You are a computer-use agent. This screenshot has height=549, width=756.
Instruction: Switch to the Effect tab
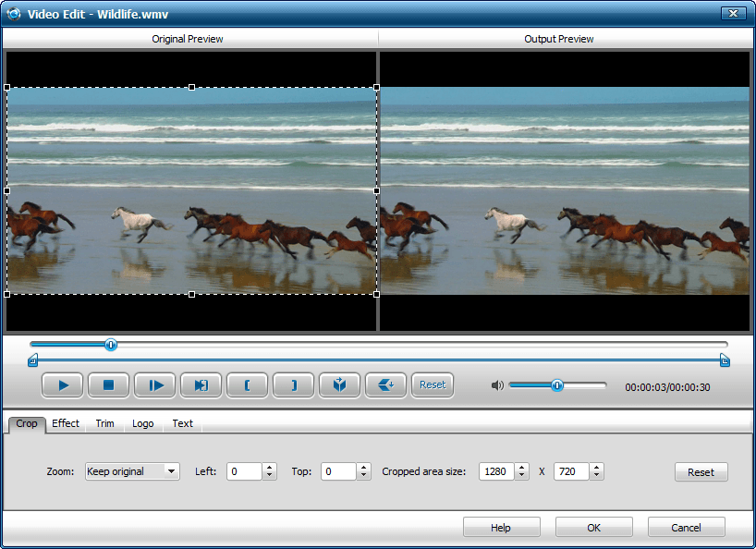[x=66, y=423]
